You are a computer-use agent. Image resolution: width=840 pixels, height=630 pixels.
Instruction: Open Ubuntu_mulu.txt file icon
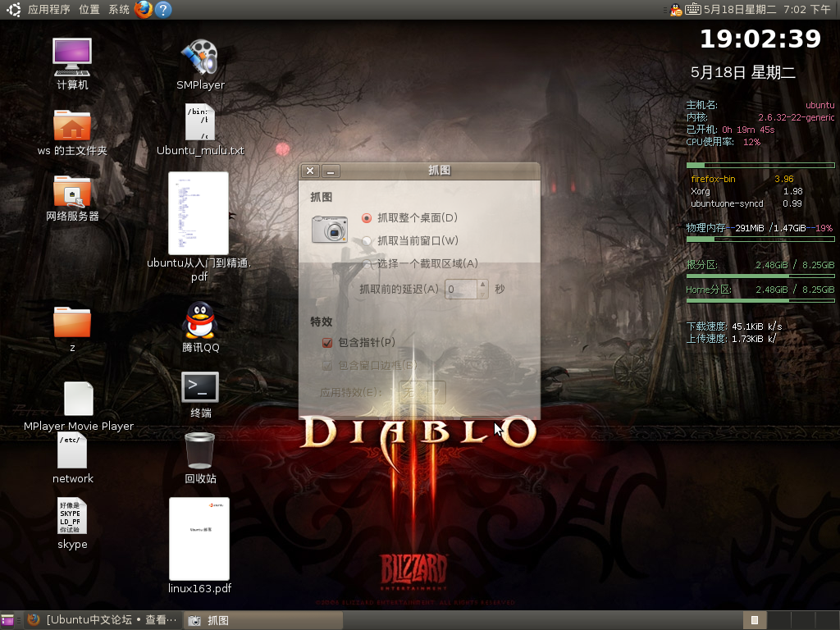coord(200,122)
